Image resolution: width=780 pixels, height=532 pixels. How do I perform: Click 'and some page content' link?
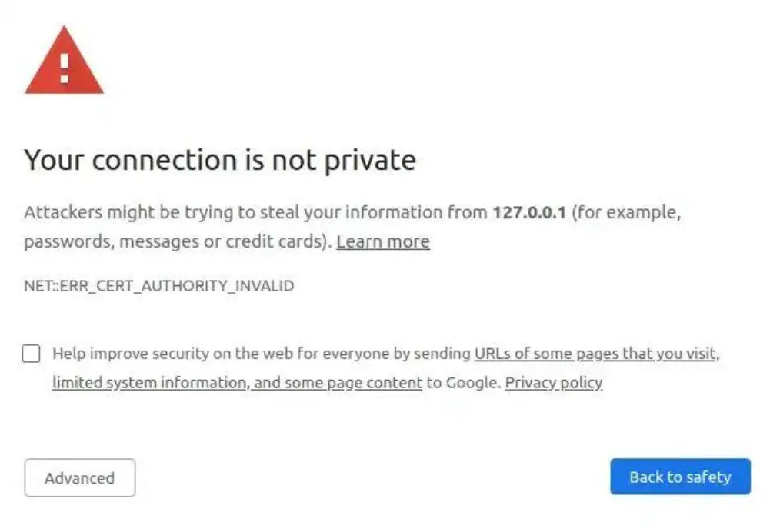(x=334, y=382)
